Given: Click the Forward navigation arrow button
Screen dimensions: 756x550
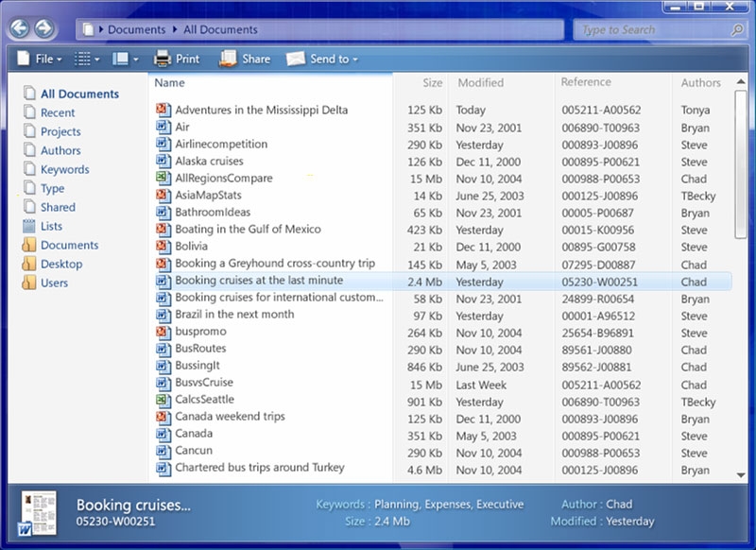Looking at the screenshot, I should (43, 28).
